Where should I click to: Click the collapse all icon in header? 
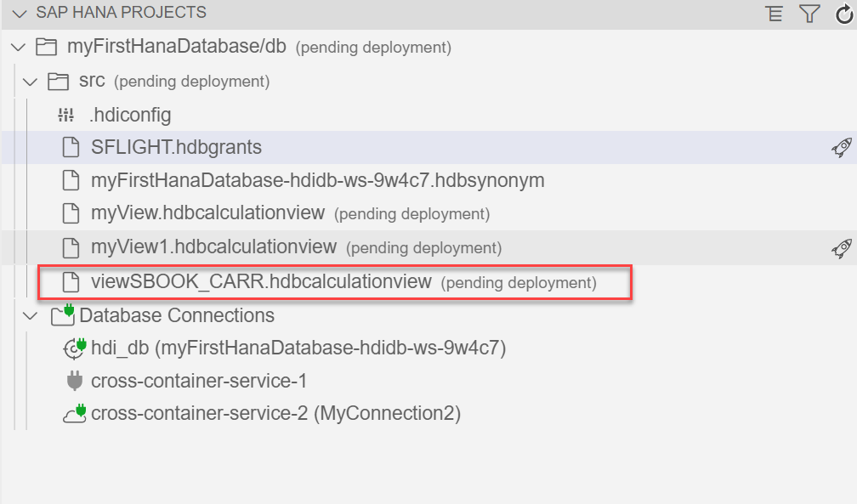[774, 14]
